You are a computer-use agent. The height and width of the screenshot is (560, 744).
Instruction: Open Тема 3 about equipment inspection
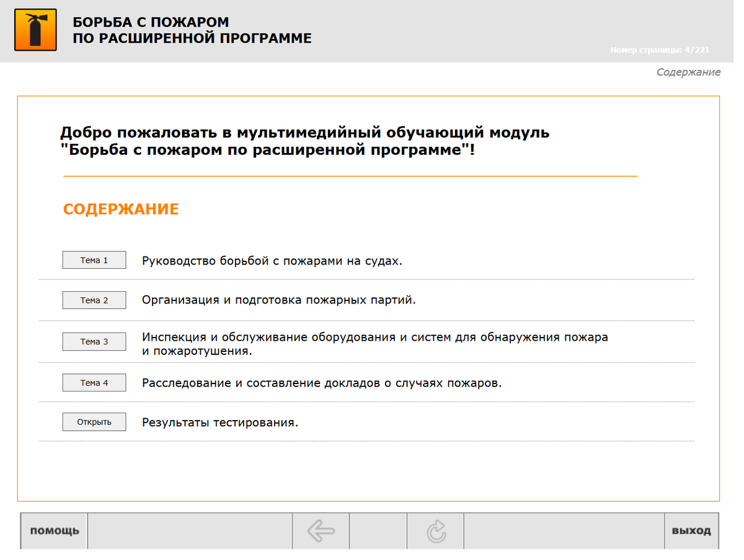(x=94, y=341)
